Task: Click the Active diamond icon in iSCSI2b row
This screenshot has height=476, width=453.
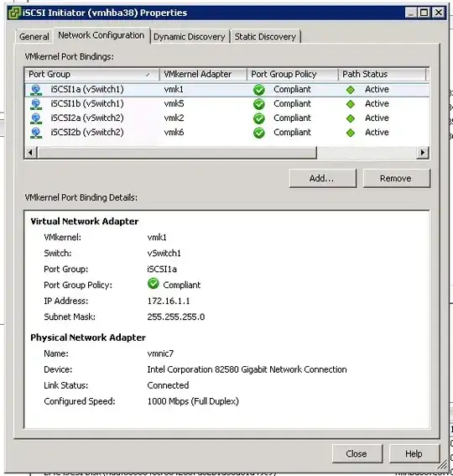Action: point(351,133)
